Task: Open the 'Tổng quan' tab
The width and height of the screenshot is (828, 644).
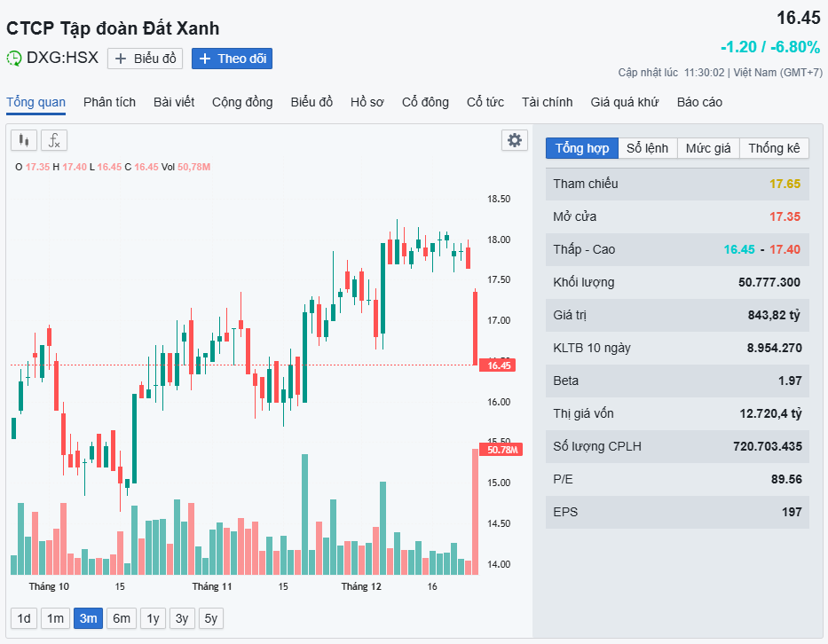Action: [35, 102]
